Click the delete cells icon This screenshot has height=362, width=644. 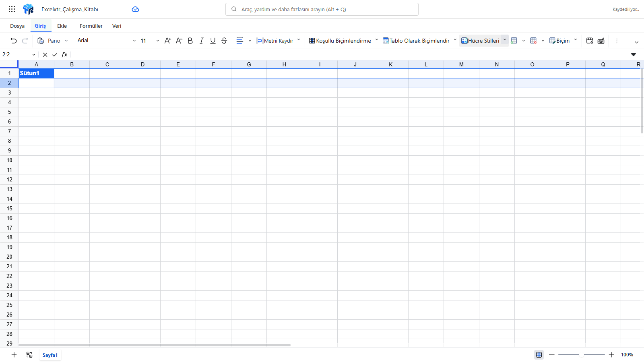pos(533,41)
